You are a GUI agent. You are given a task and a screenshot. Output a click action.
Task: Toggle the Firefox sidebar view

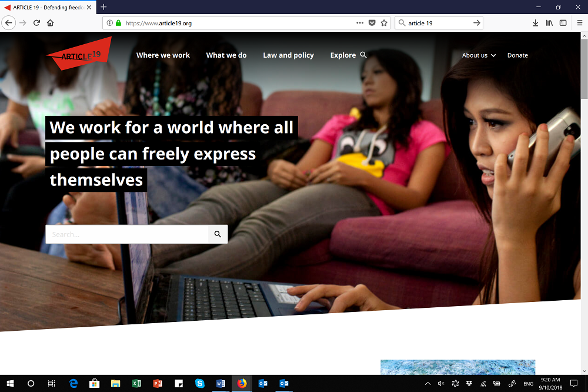[x=563, y=23]
